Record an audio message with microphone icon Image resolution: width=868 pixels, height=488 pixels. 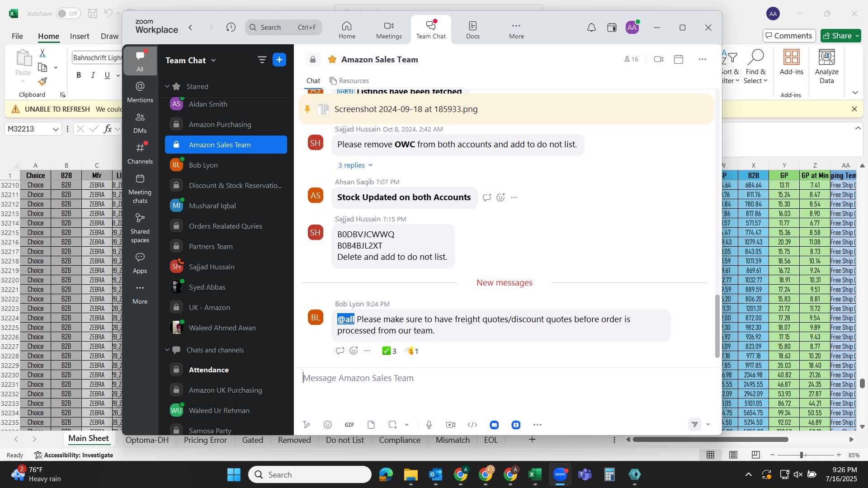tap(429, 425)
